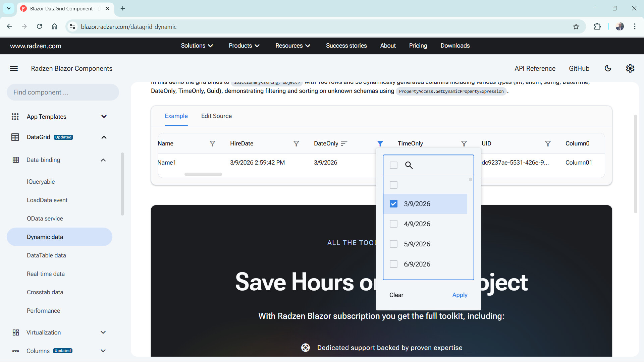
Task: Clear the date filter selection
Action: pyautogui.click(x=396, y=295)
